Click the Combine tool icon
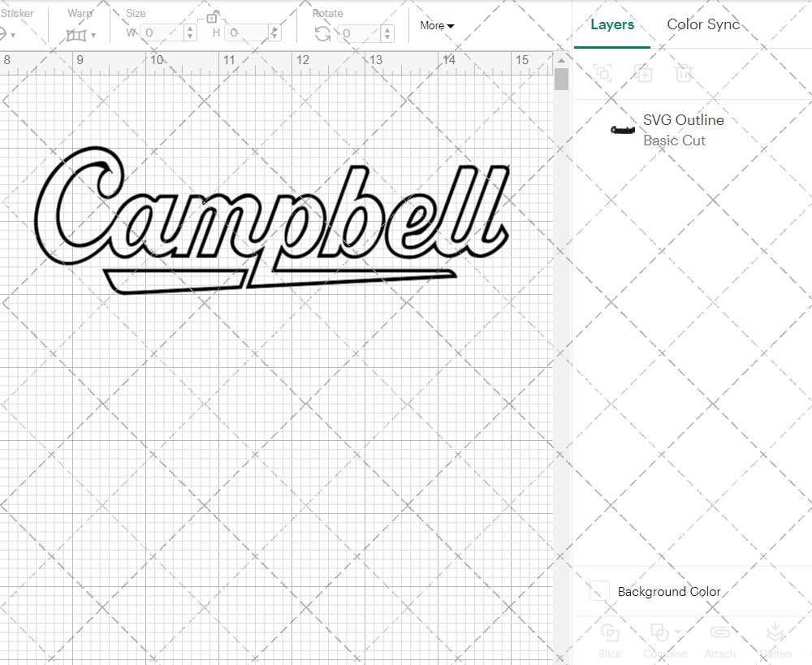 pos(659,632)
